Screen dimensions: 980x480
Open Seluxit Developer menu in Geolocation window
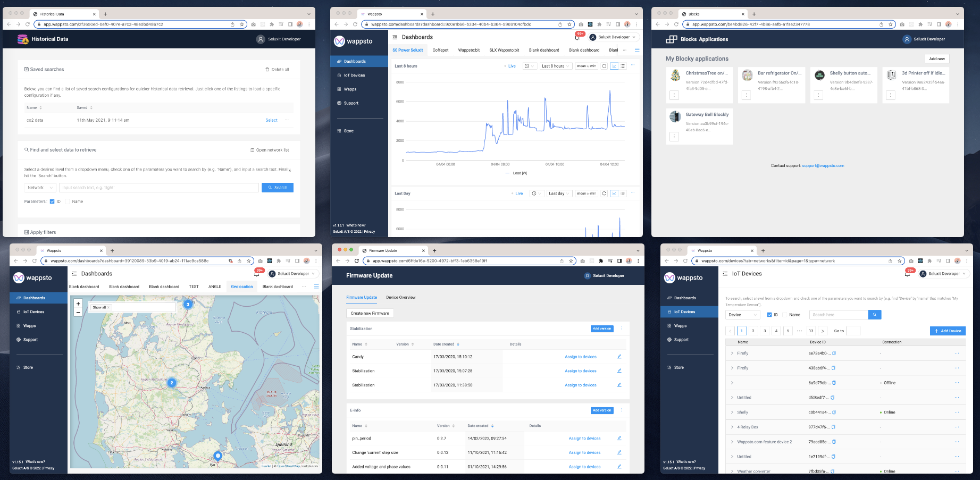pyautogui.click(x=292, y=274)
